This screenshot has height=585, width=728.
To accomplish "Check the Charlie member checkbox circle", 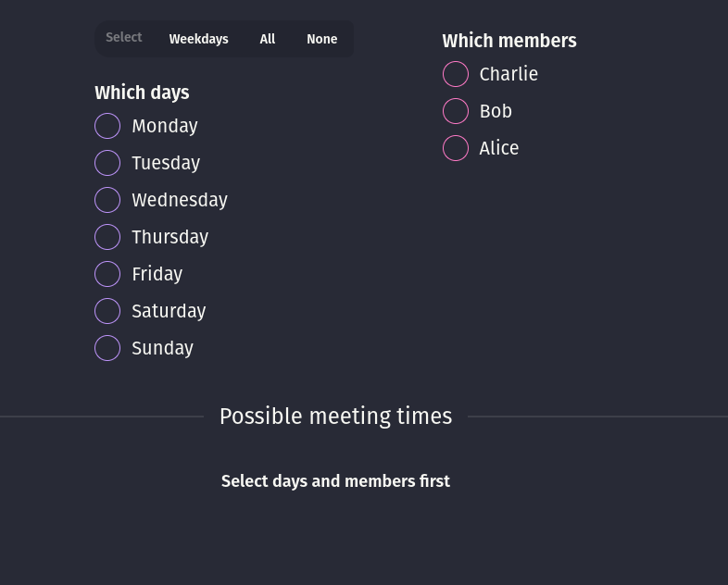I will tap(456, 74).
